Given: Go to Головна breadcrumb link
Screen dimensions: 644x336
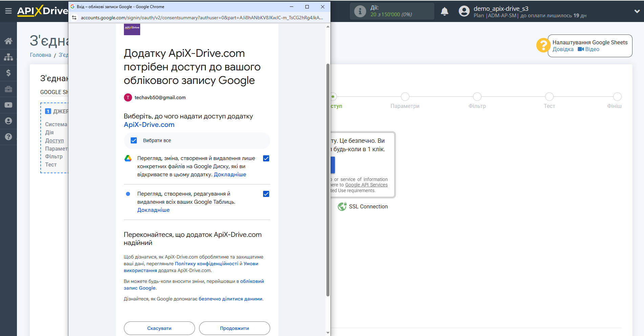Looking at the screenshot, I should click(41, 55).
